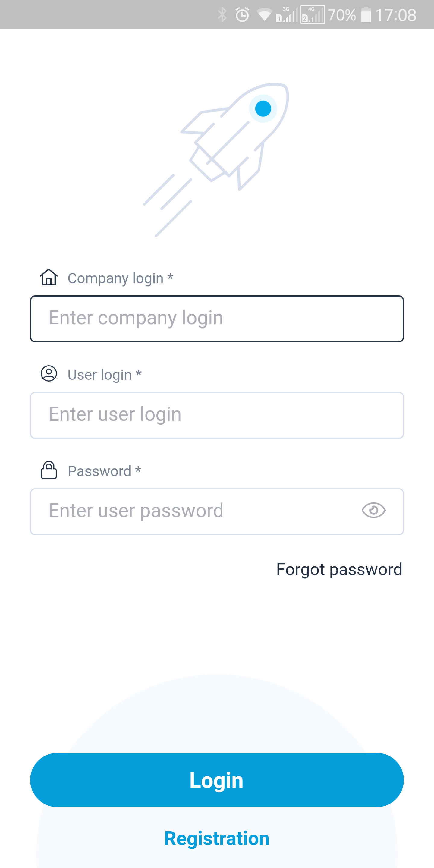
Task: Tap the user profile icon
Action: [49, 374]
